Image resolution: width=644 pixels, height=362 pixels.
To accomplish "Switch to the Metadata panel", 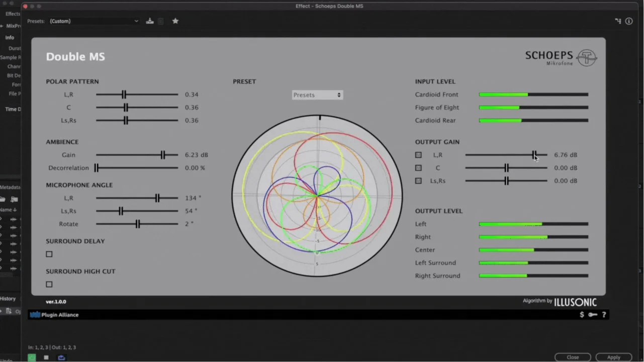I will pos(9,187).
